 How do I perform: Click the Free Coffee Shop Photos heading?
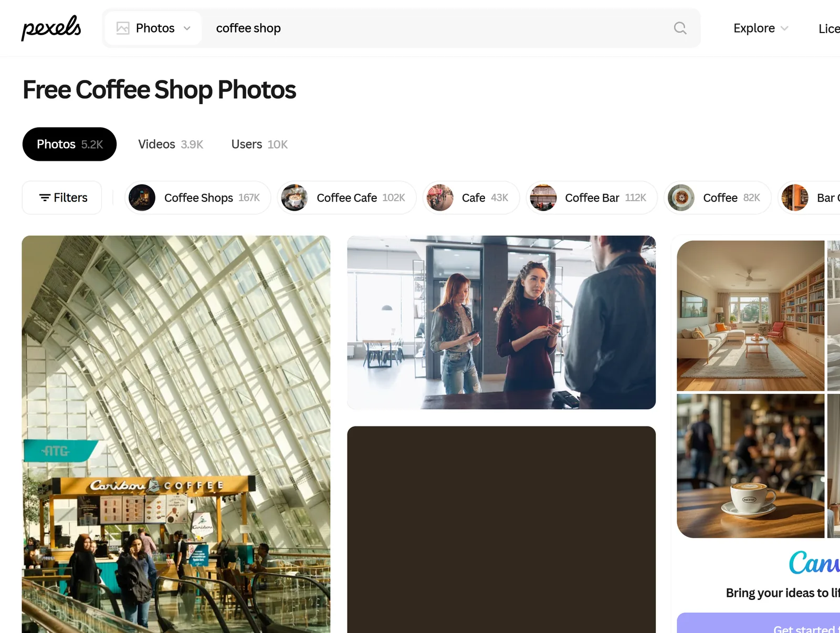159,89
